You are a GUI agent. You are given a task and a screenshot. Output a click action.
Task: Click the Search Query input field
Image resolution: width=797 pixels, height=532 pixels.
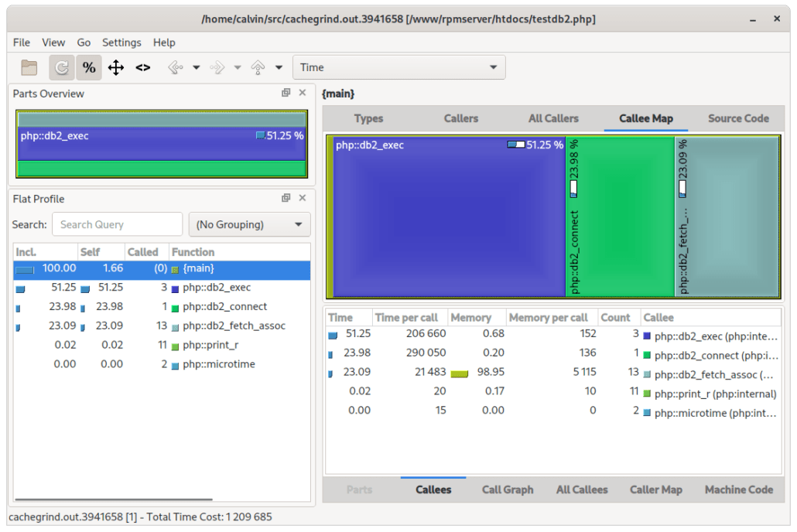click(x=118, y=224)
